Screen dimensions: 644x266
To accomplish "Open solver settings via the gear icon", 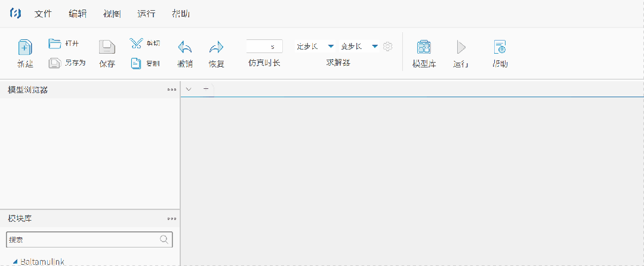I will (x=388, y=47).
